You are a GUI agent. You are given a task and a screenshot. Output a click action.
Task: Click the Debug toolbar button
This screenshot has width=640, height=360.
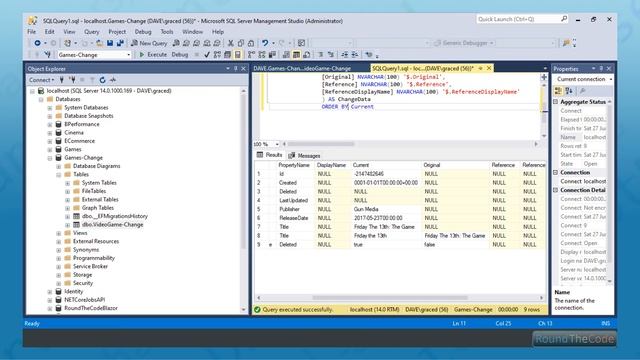click(x=180, y=54)
